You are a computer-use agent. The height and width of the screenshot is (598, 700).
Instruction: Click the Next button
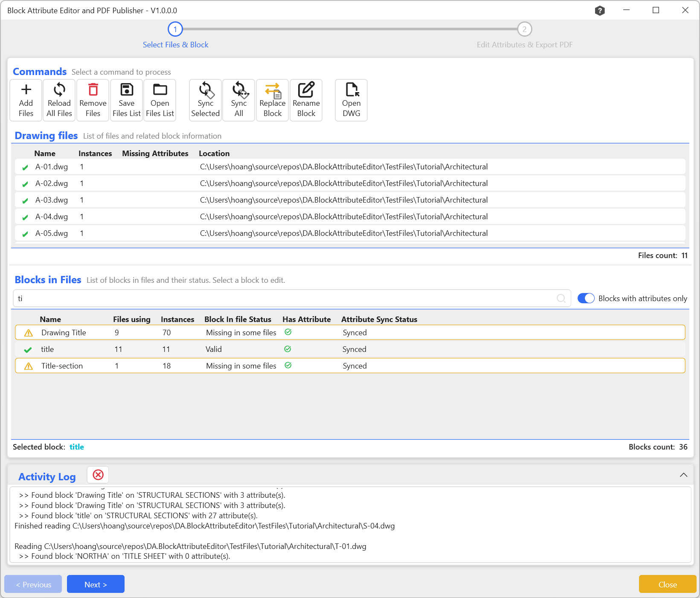[96, 584]
